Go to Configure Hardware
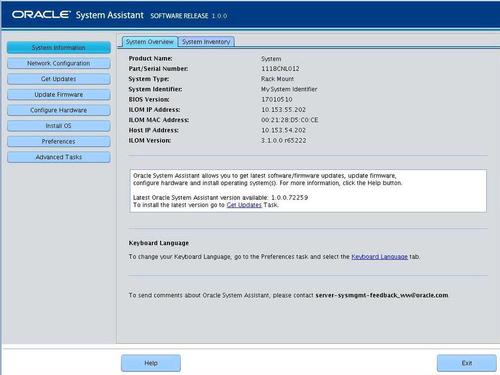Image resolution: width=500 pixels, height=375 pixels. point(59,110)
